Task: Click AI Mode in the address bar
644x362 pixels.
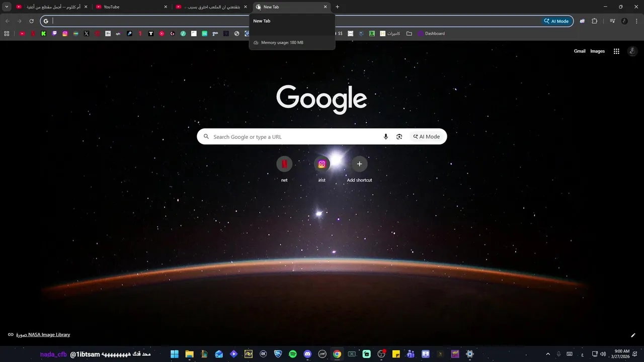Action: coord(556,21)
